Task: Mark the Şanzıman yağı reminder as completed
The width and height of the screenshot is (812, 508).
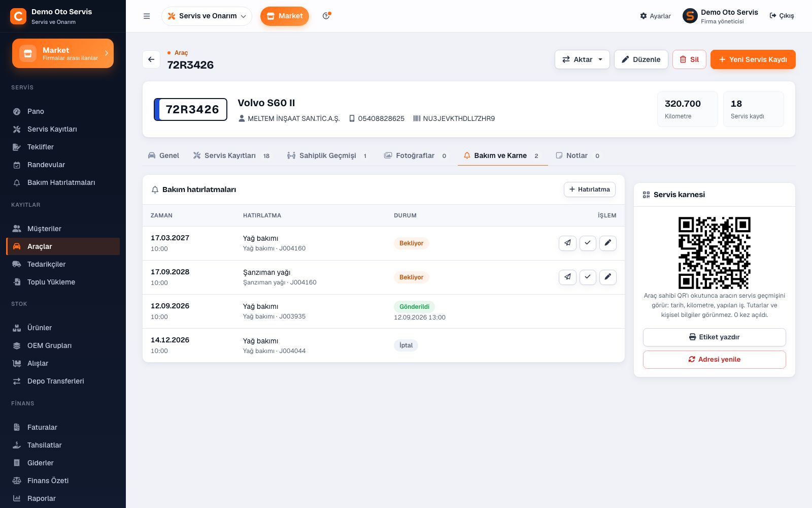Action: pyautogui.click(x=588, y=277)
